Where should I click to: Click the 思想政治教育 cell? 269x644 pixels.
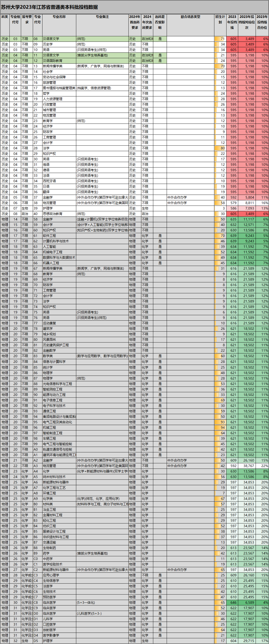tap(53, 214)
